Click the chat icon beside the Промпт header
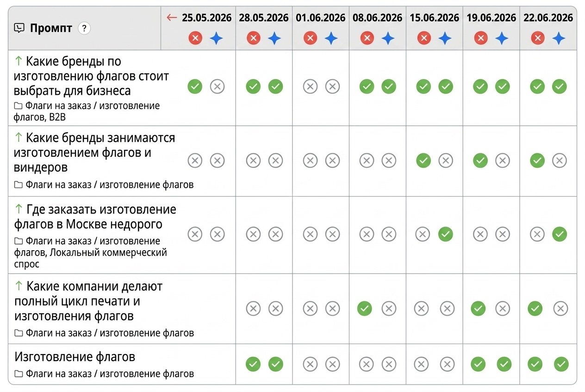Screen dimensions: 585x392 (19, 28)
